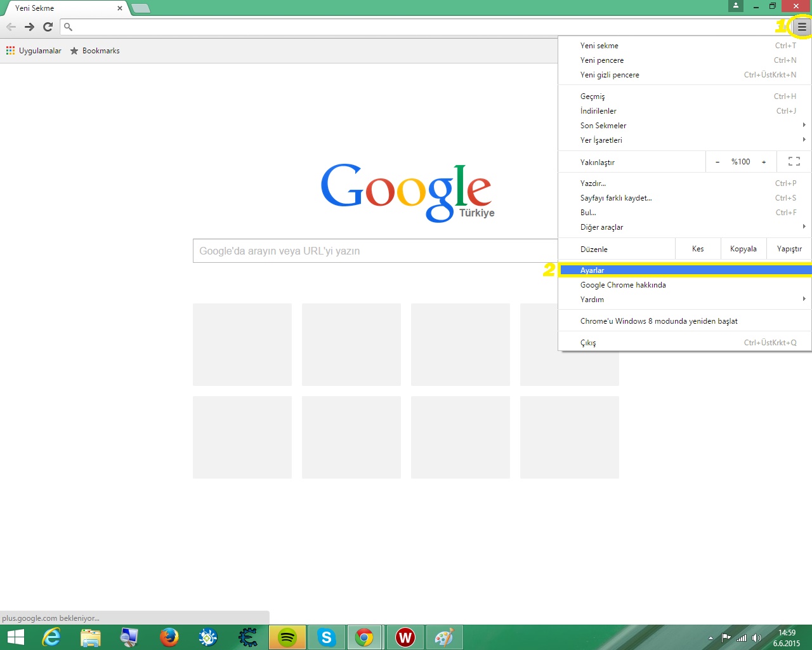812x650 pixels.
Task: Open Geçmiş from the menu
Action: click(x=685, y=96)
